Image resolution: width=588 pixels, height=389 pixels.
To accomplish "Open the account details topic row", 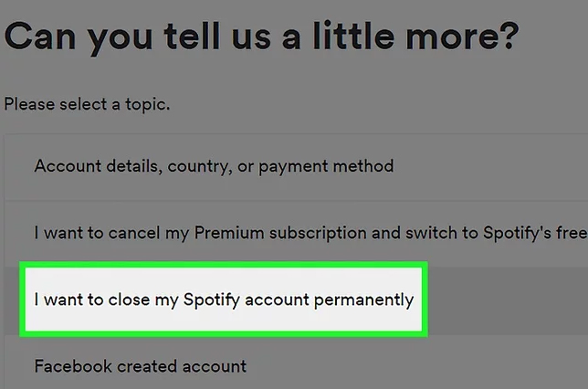I will click(214, 166).
